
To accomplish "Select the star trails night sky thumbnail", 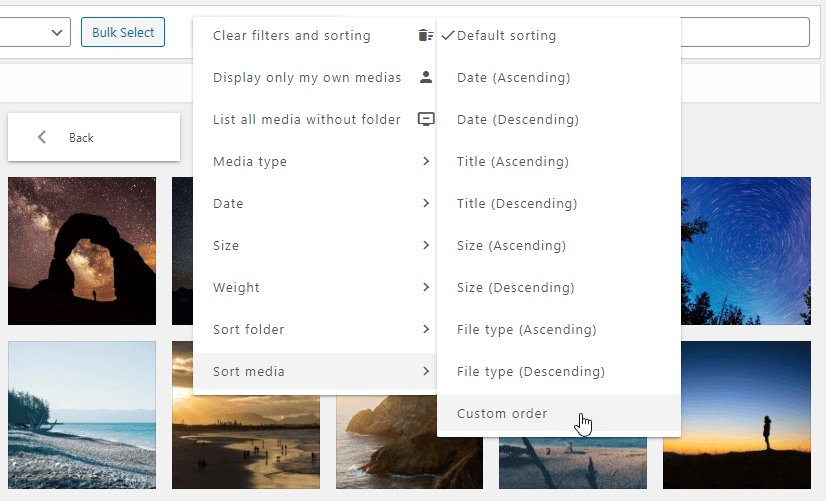I will [746, 251].
